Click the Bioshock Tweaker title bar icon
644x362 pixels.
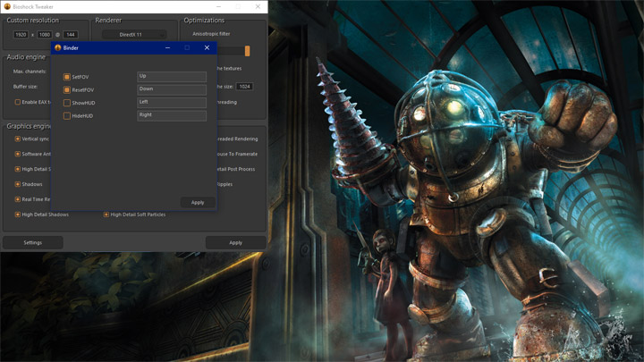pos(7,6)
